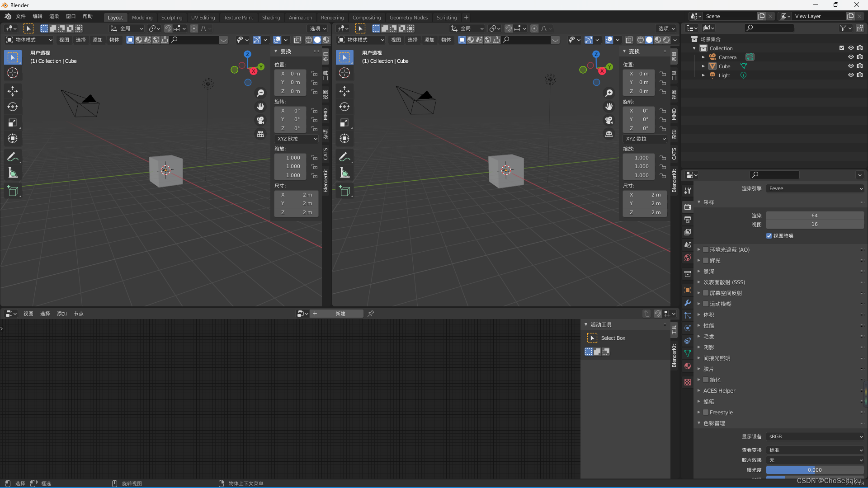Open the 编辑 menu
The image size is (868, 488).
(x=38, y=16)
